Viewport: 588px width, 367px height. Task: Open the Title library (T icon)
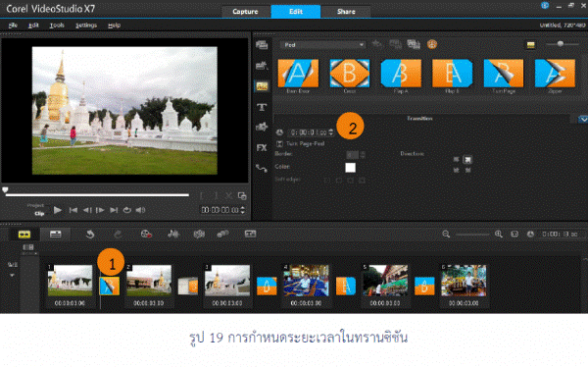262,107
